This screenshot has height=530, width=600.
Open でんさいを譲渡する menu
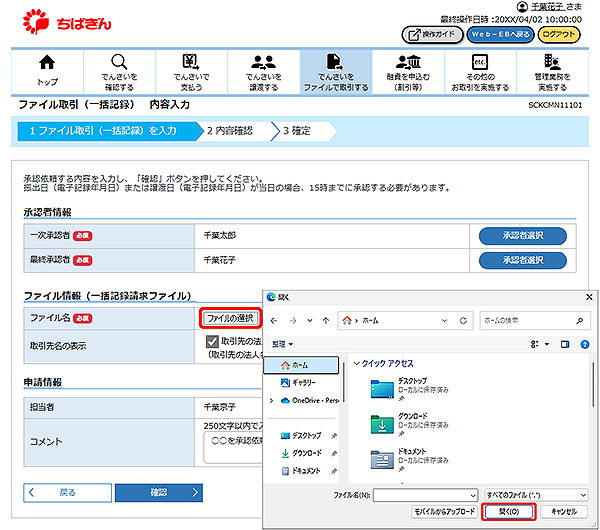pos(264,72)
